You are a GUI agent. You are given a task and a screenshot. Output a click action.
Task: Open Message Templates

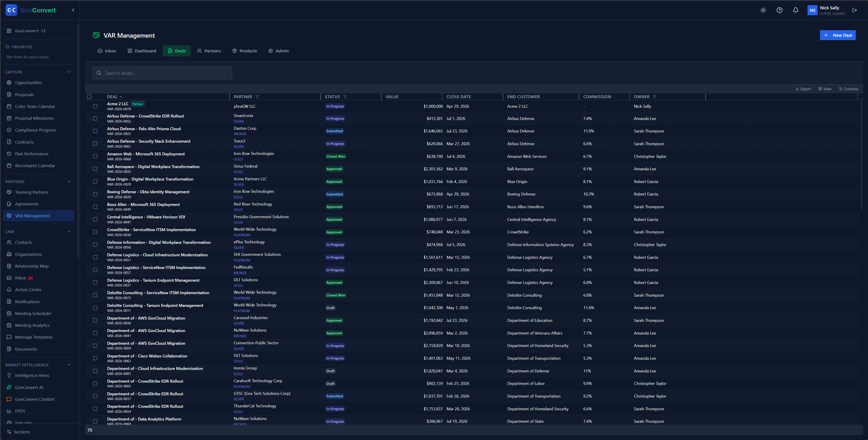(x=34, y=337)
